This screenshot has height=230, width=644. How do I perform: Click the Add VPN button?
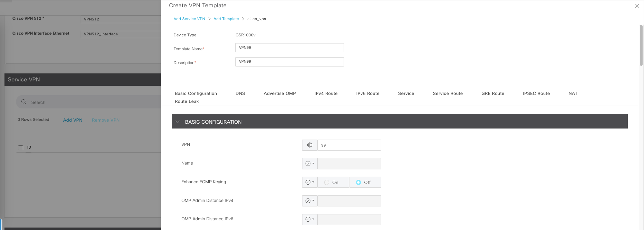[x=73, y=120]
